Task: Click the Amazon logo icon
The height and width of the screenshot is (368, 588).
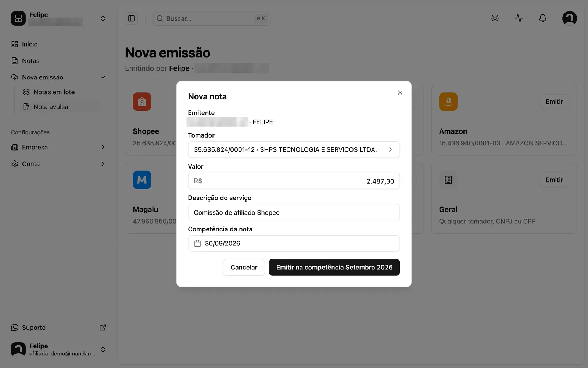Action: (448, 102)
